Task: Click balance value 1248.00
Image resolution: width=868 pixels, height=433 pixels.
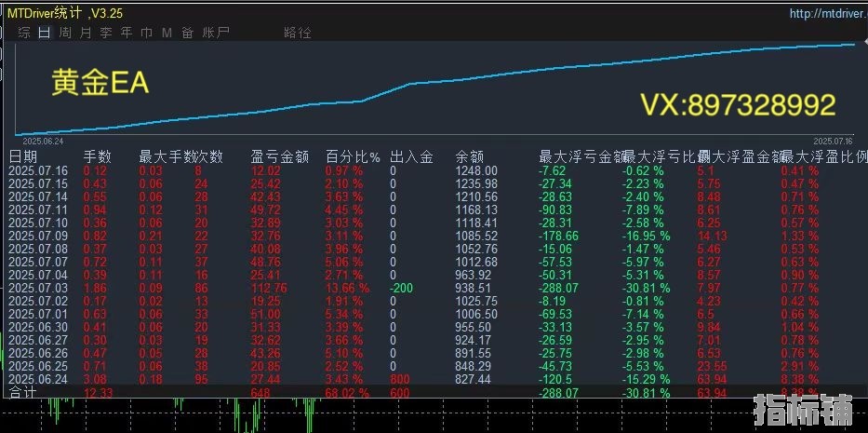Action: (476, 170)
